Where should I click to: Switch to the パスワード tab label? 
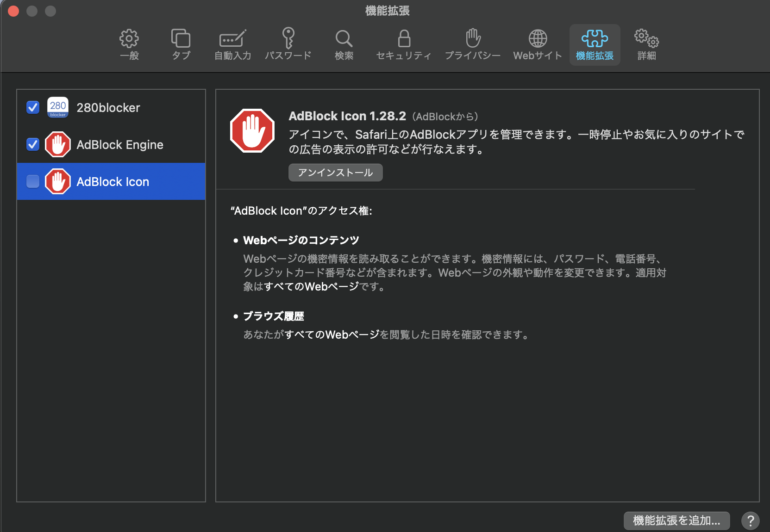288,56
